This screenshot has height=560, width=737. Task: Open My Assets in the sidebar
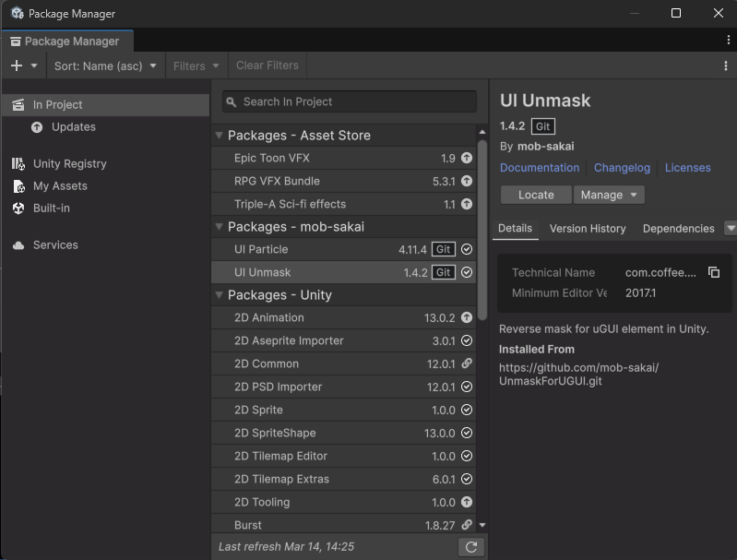click(x=106, y=185)
